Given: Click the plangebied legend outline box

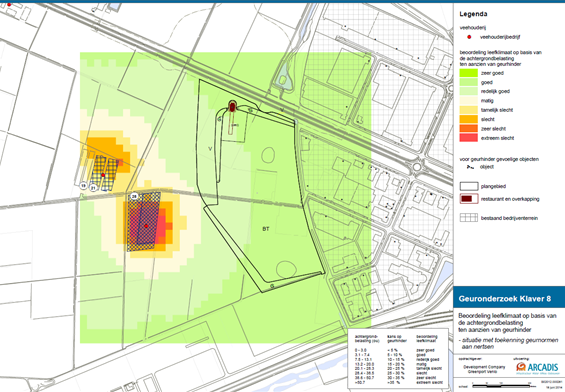Looking at the screenshot, I should coord(468,186).
